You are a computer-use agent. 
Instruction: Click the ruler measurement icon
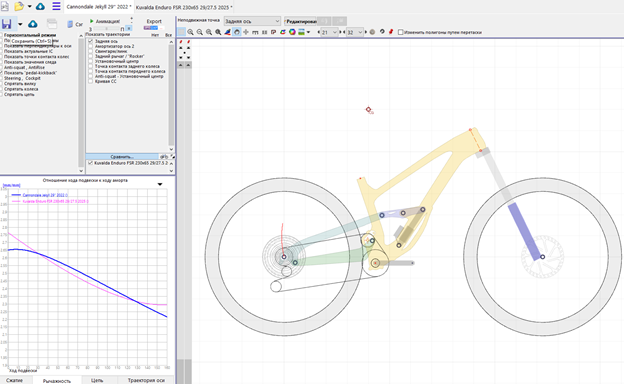pyautogui.click(x=255, y=32)
